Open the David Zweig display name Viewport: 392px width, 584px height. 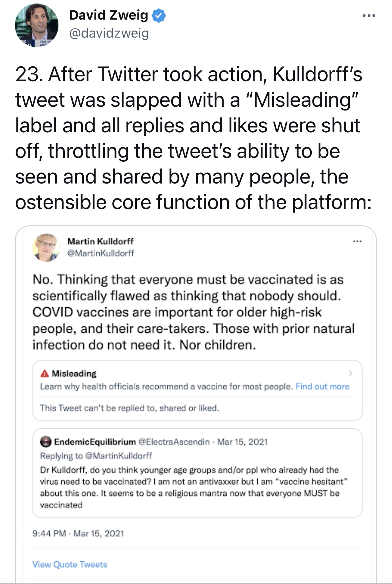(108, 15)
